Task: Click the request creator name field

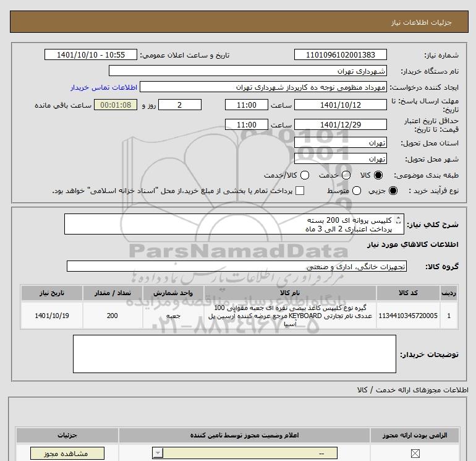Action: 263,87
